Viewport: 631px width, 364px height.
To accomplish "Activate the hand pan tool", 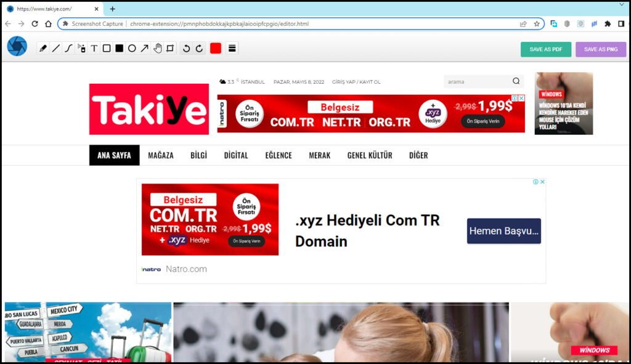I will click(x=158, y=48).
